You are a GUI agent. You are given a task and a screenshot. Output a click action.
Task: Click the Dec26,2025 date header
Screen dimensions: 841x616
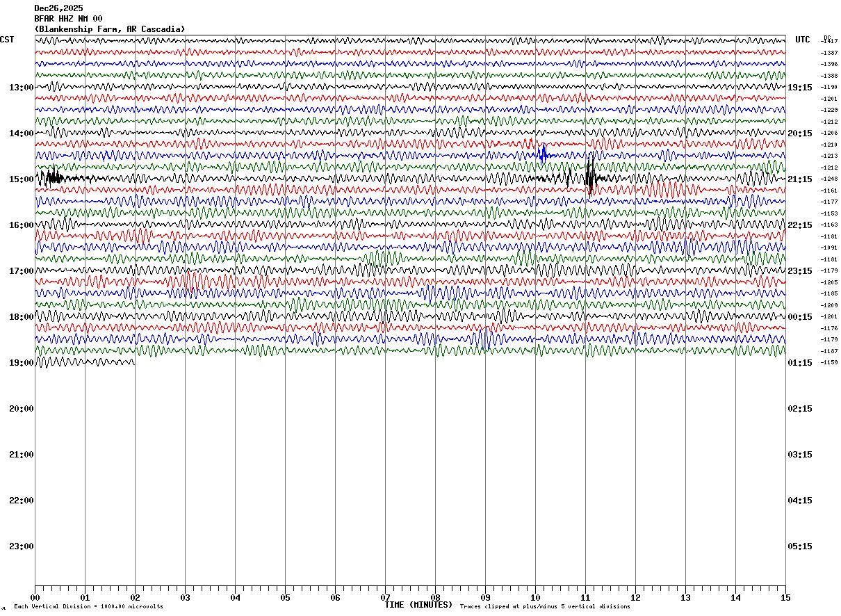58,8
